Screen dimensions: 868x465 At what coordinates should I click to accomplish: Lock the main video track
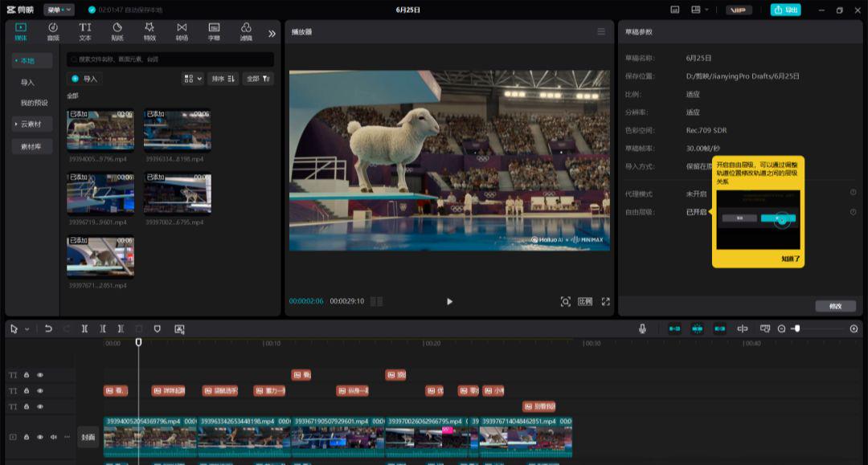(27, 437)
